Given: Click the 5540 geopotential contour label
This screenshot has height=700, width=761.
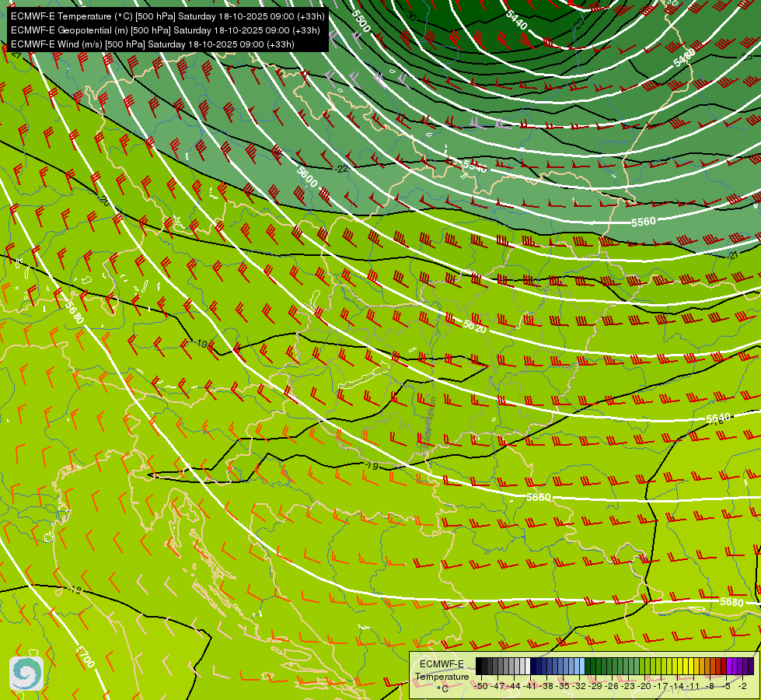Looking at the screenshot, I should click(475, 166).
